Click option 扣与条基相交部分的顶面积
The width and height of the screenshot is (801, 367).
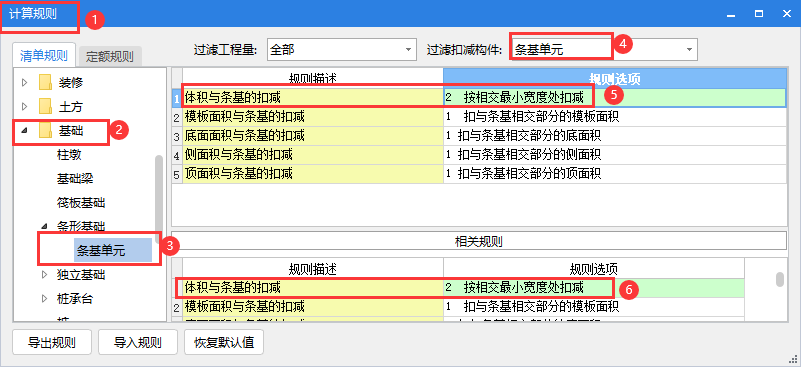point(615,174)
